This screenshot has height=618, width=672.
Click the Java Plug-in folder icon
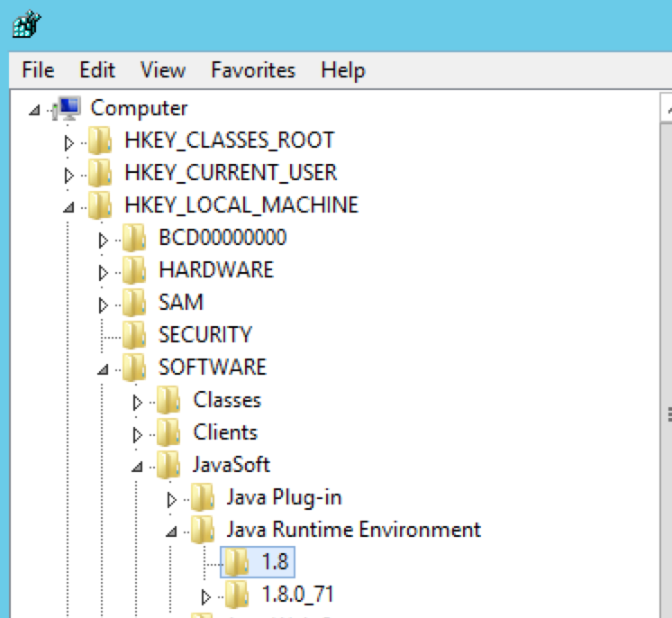[203, 497]
